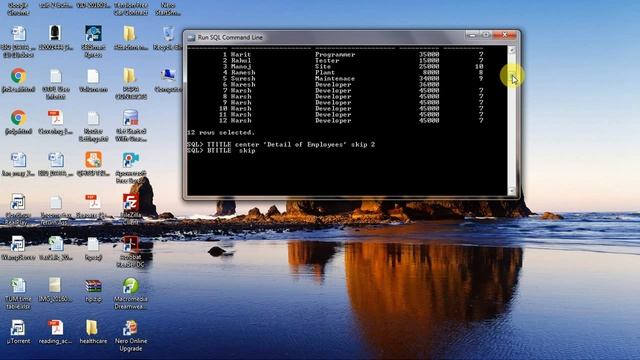Minimize the Run SQL Command Line window
Screen dimensions: 640x360
point(472,36)
